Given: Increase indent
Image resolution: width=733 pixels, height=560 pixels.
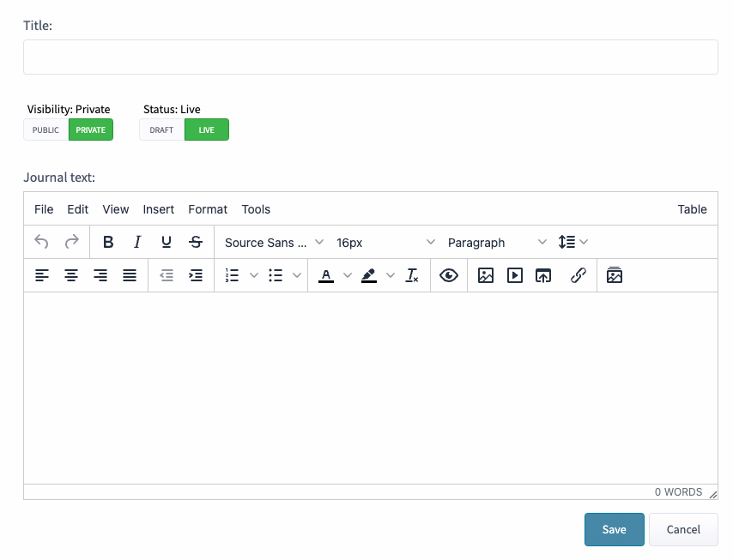Looking at the screenshot, I should click(x=196, y=275).
